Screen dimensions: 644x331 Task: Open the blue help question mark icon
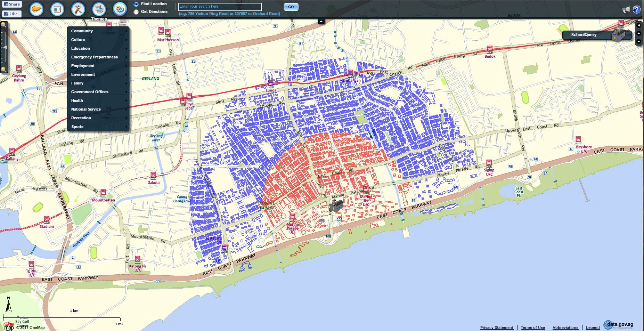click(637, 10)
